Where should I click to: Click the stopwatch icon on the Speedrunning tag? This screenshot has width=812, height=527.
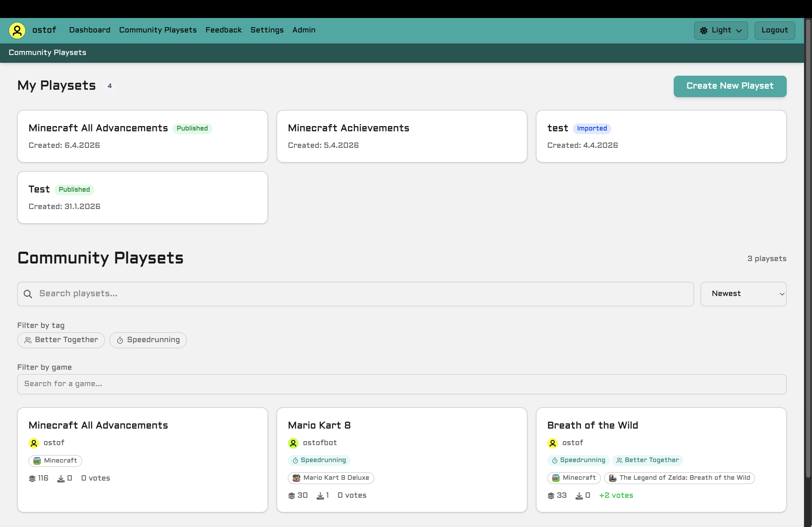click(120, 340)
